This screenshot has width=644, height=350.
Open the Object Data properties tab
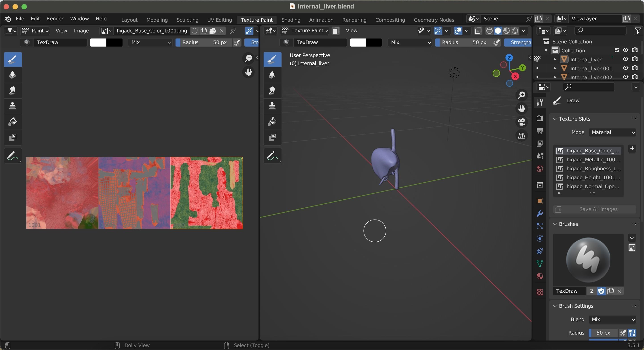click(540, 263)
